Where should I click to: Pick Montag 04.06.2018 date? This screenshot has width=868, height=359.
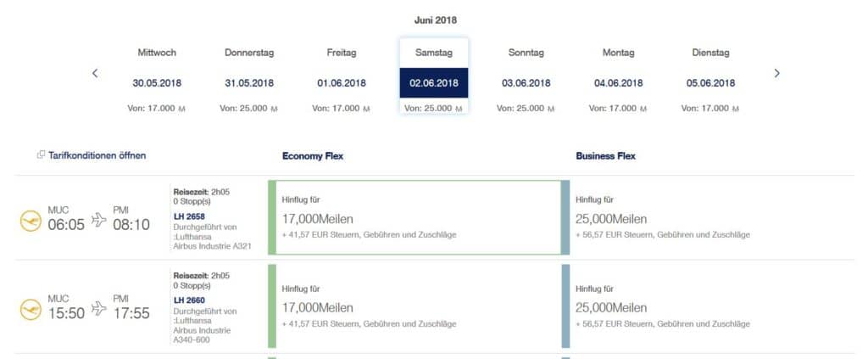[x=618, y=77]
